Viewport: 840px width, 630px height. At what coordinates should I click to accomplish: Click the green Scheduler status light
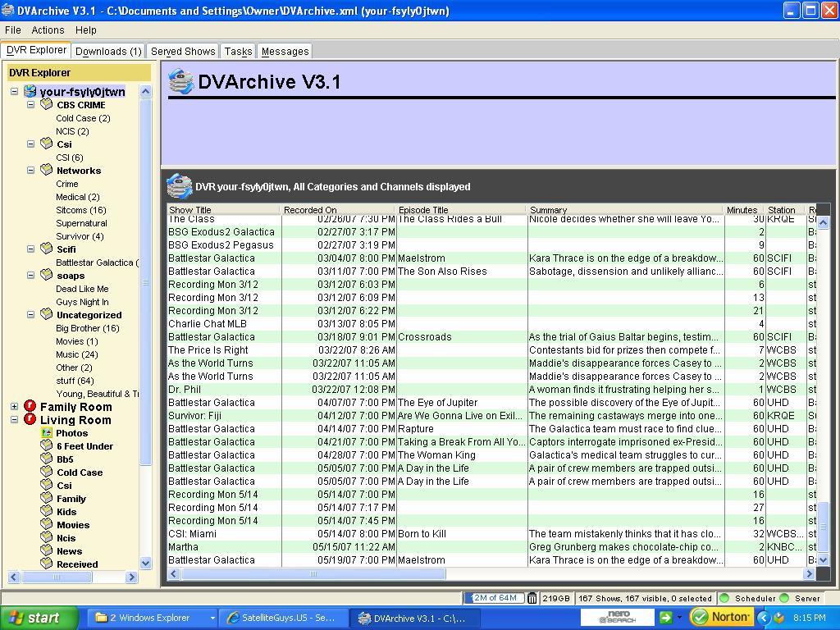coord(725,598)
